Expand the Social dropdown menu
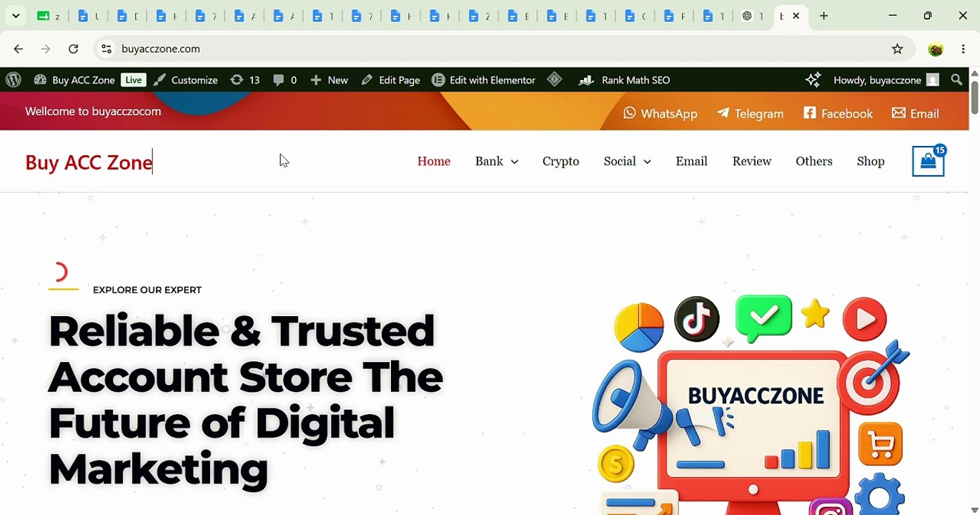This screenshot has height=515, width=980. [x=628, y=161]
